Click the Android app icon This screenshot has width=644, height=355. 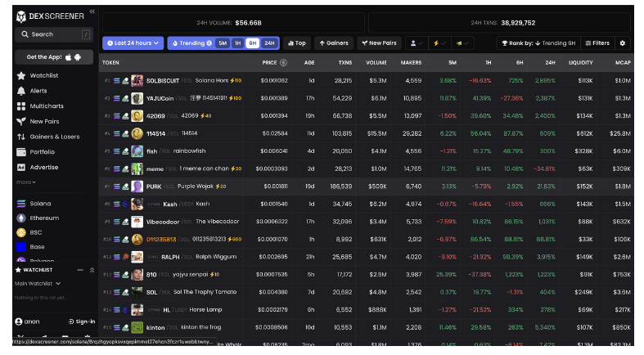78,57
